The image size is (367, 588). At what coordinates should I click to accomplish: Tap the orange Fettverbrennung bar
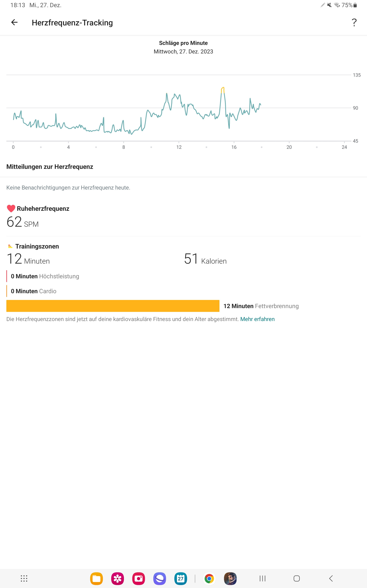coord(113,306)
